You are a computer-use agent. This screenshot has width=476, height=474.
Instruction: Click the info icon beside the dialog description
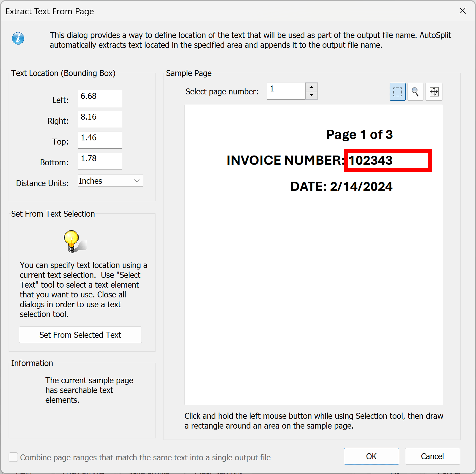pyautogui.click(x=18, y=38)
